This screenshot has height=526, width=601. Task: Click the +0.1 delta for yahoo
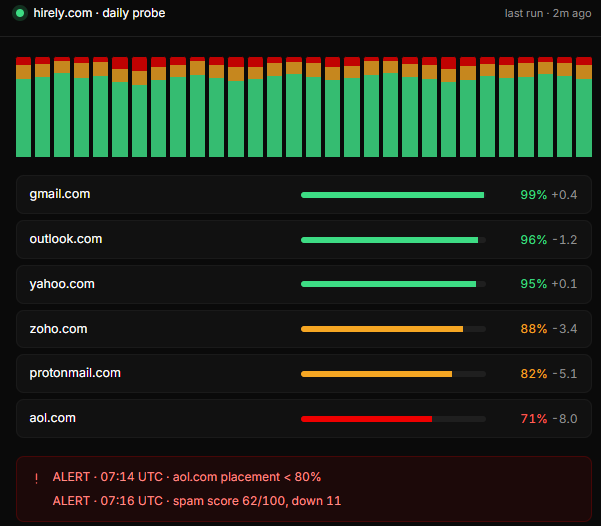564,284
